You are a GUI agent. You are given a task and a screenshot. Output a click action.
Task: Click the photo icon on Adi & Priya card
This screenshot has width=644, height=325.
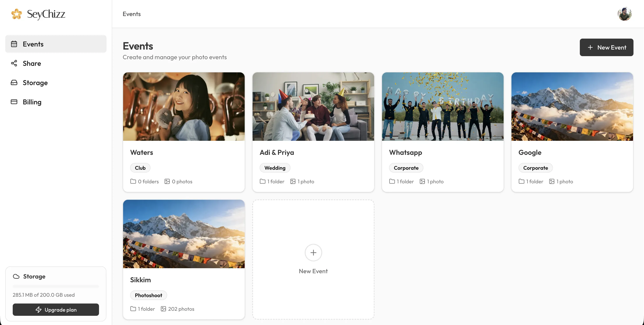tap(293, 181)
